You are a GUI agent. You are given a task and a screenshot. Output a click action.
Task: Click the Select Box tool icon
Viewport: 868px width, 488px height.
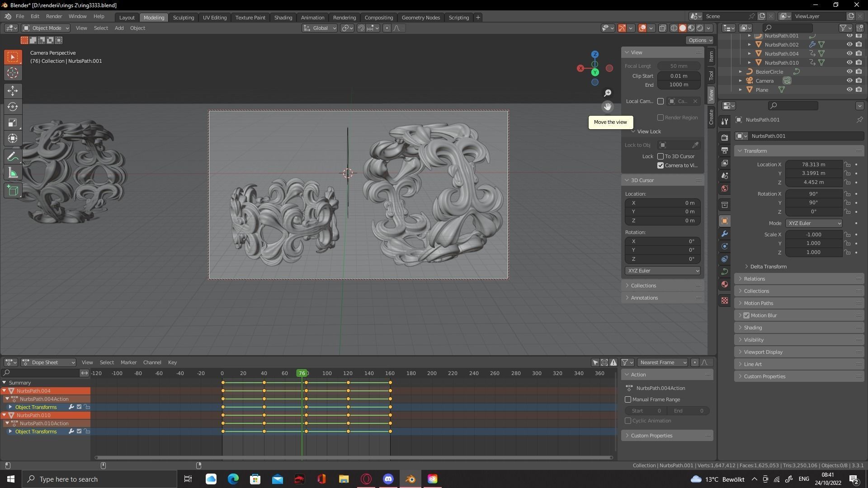point(13,57)
